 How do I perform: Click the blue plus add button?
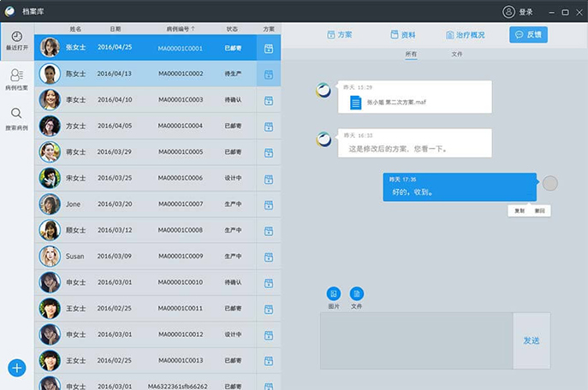16,368
